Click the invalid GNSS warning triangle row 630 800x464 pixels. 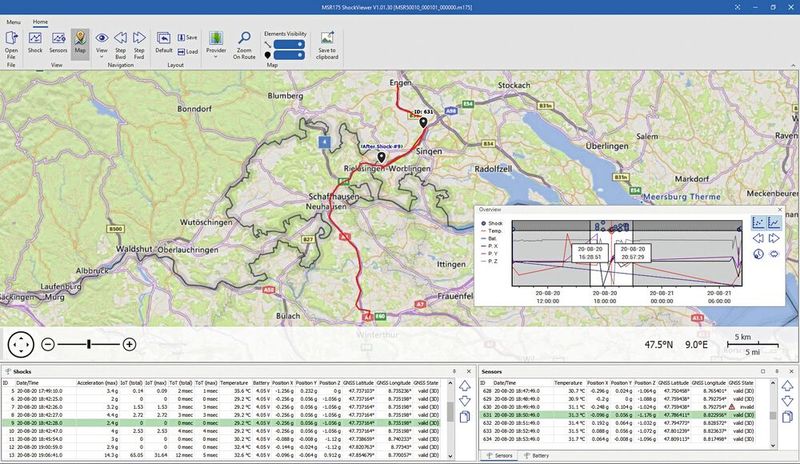tap(732, 407)
